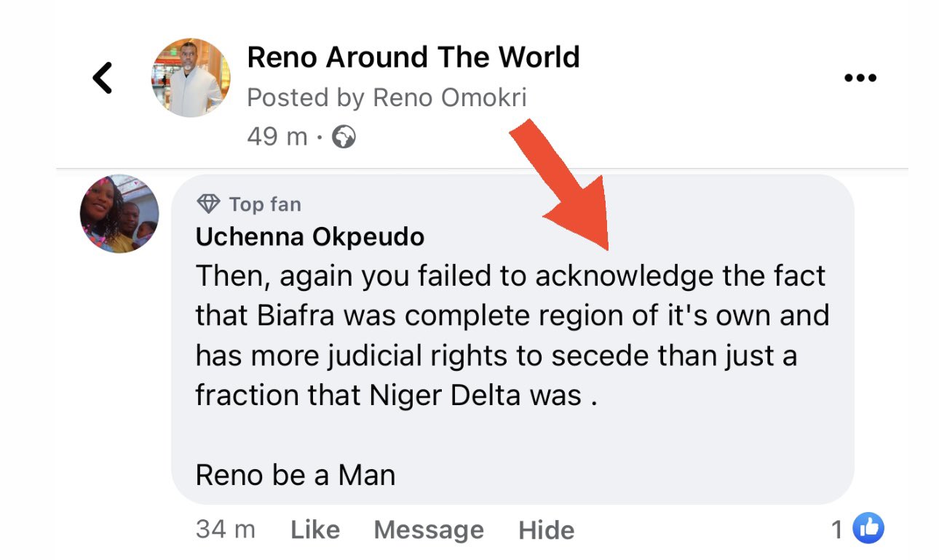This screenshot has height=560, width=939.
Task: Open the three-dots more options menu
Action: (x=859, y=78)
